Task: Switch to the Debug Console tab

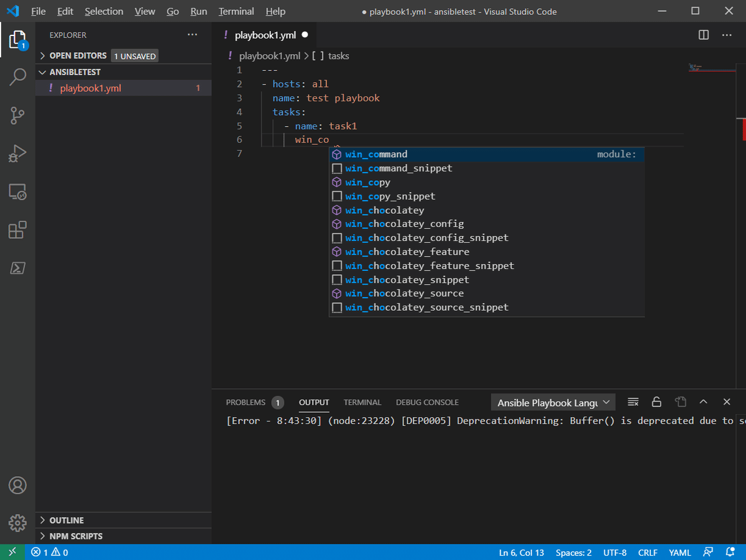Action: tap(427, 402)
